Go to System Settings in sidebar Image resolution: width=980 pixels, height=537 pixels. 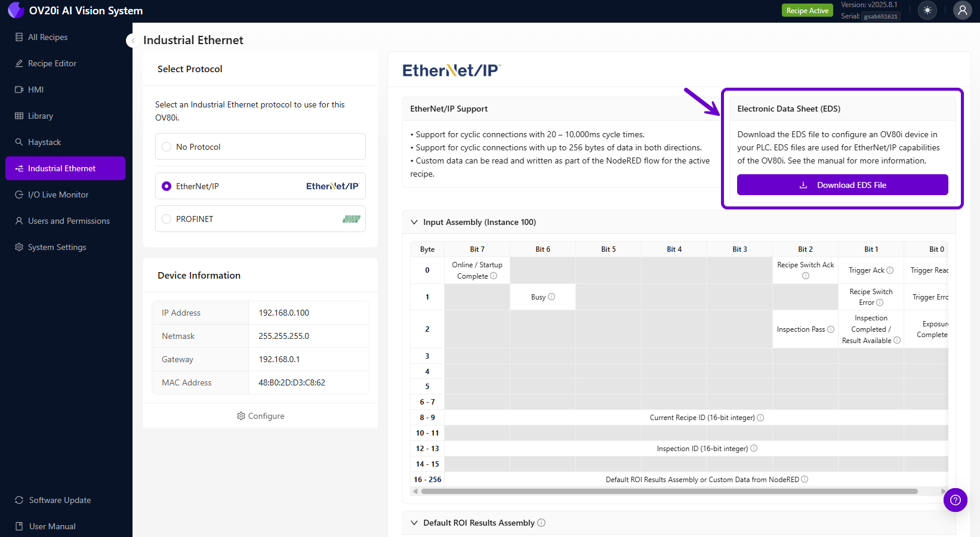[57, 247]
